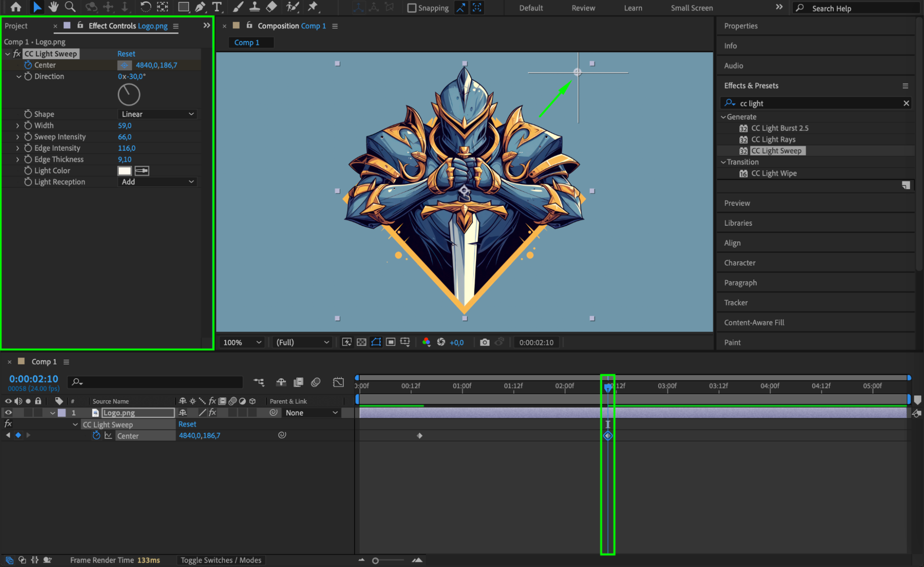
Task: Open the Home screen icon
Action: tap(16, 7)
